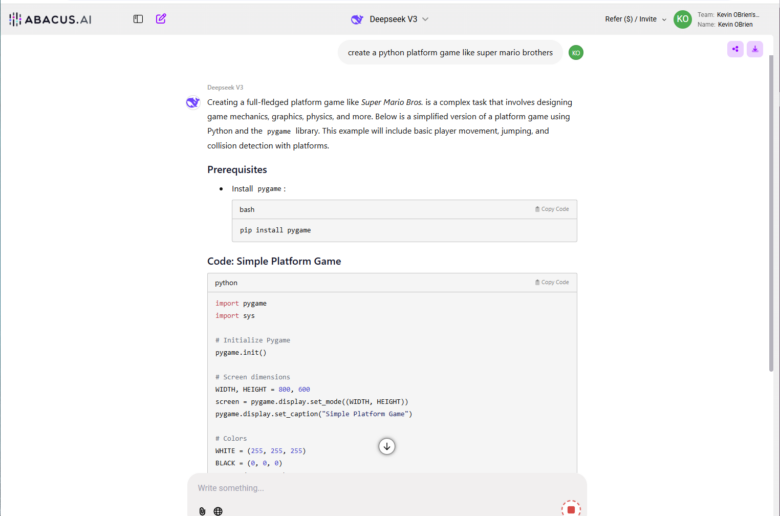Copy the bash code block
The image size is (780, 516).
[x=552, y=209]
